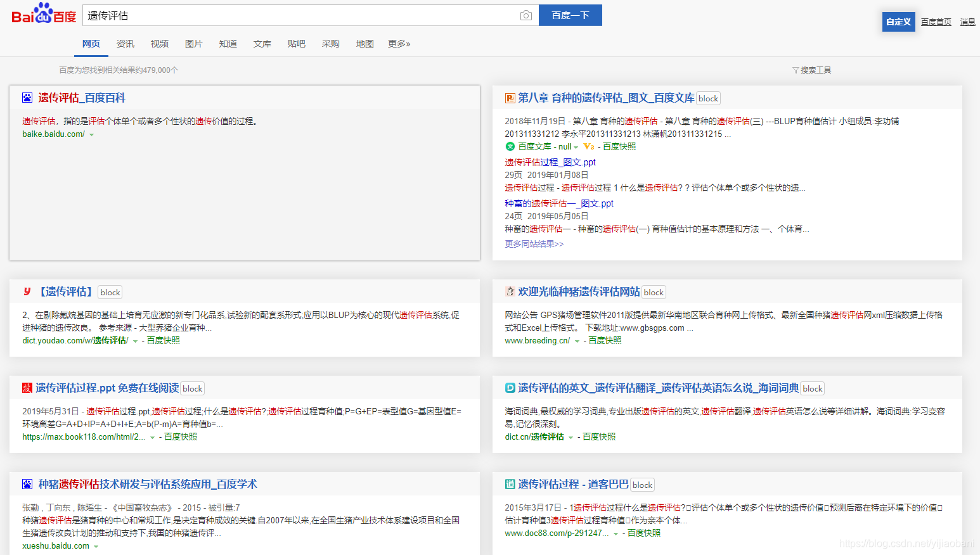This screenshot has height=555, width=980.
Task: Click the 种猪遗传评估网站 favicon
Action: tap(510, 291)
